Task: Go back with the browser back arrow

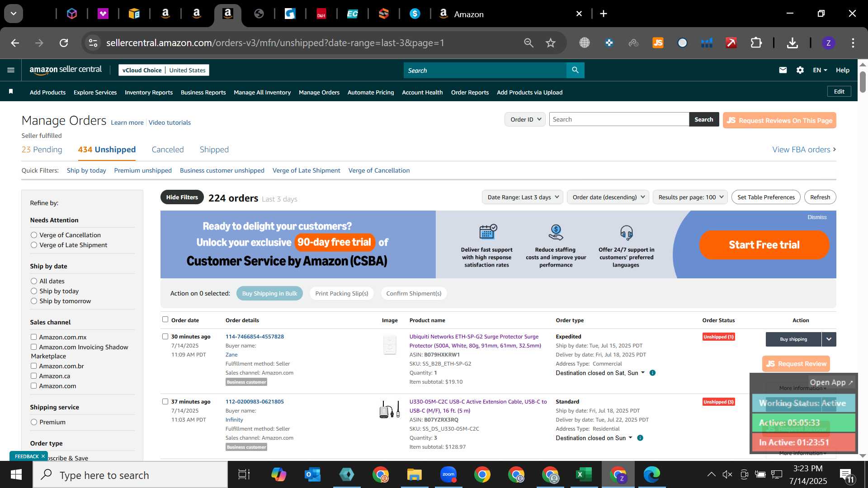Action: point(15,43)
